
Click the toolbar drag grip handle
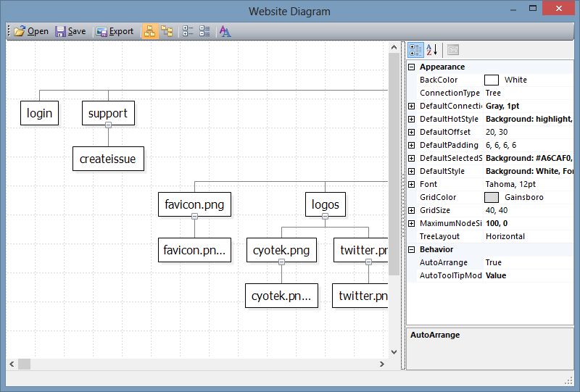click(9, 31)
